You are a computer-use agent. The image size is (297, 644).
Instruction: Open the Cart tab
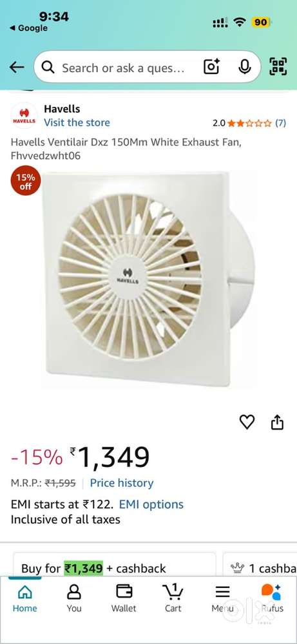(173, 598)
